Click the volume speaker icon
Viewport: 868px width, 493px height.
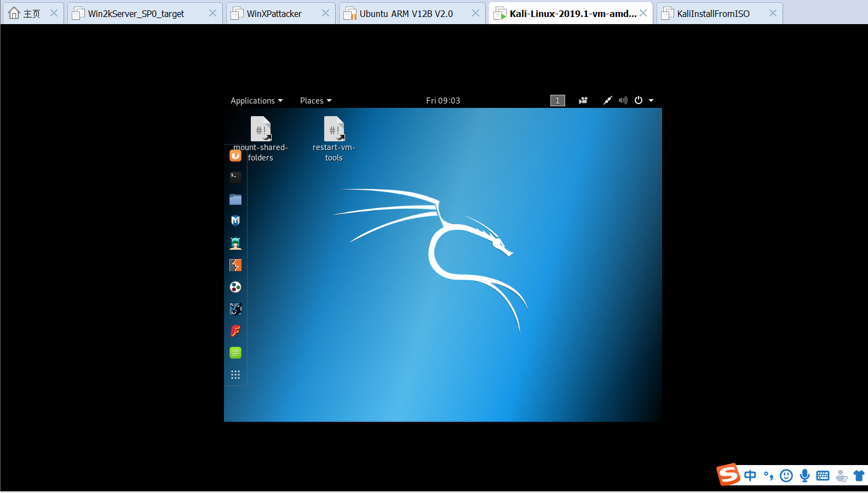click(x=623, y=100)
